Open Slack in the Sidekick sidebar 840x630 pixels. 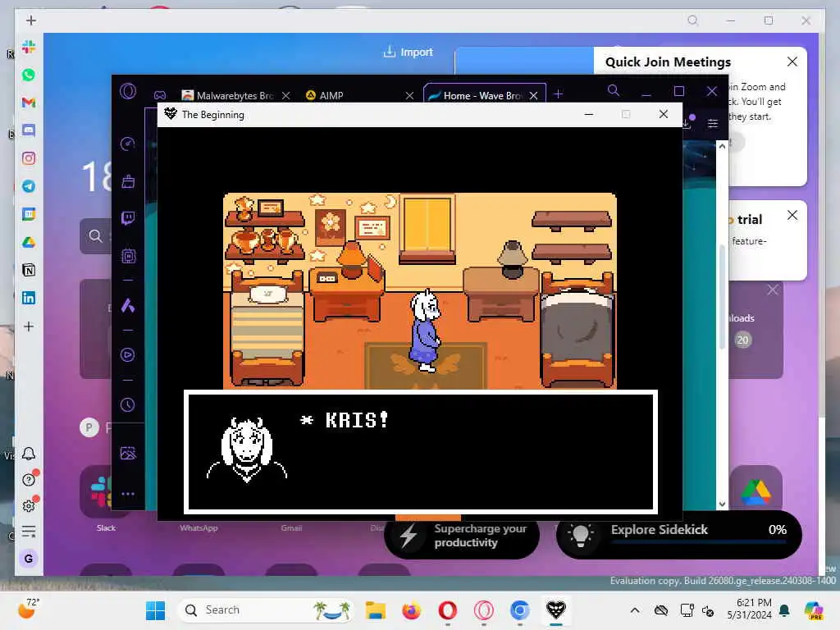[x=29, y=47]
